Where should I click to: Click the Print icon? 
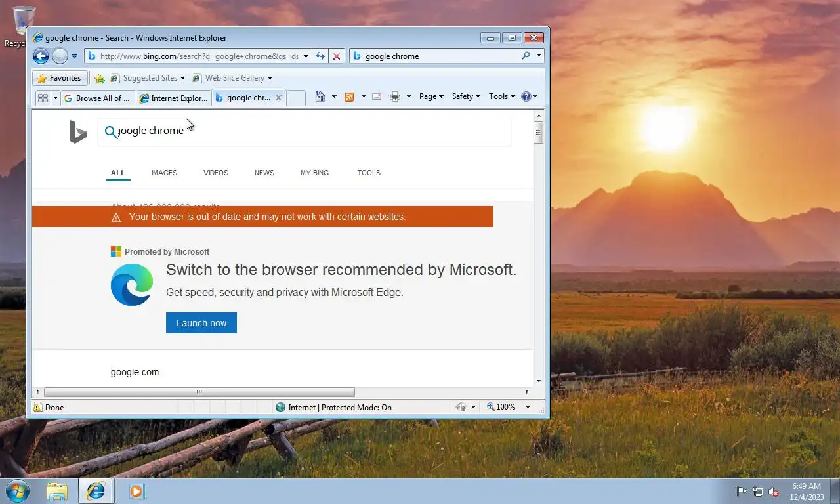pos(395,96)
